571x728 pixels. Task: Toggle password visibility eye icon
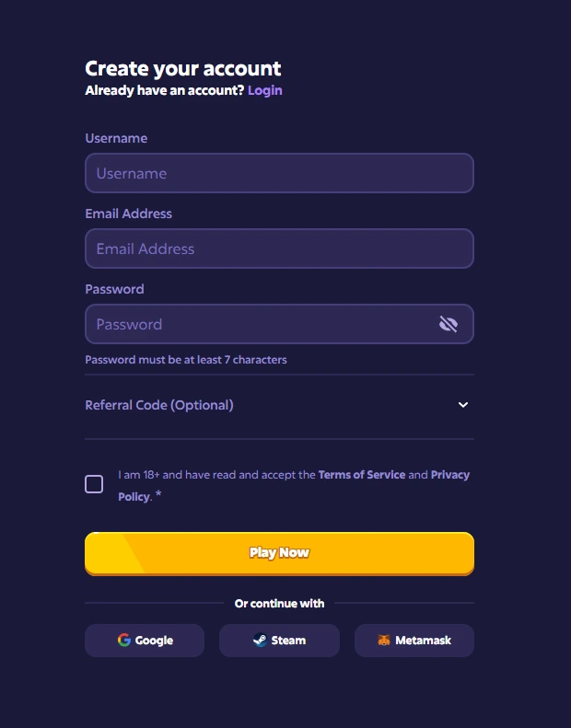click(449, 324)
